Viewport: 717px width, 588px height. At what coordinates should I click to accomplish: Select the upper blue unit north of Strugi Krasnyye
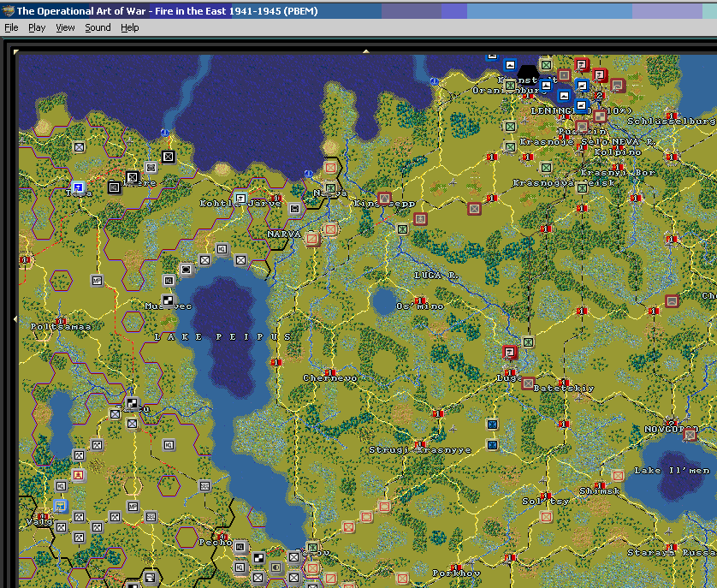492,425
